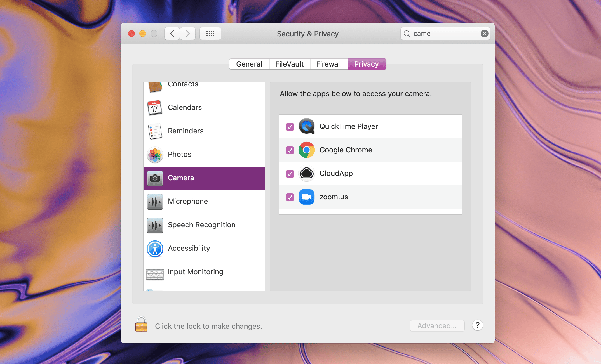Uncheck QuickTime Player camera access
Image resolution: width=601 pixels, height=364 pixels.
coord(290,127)
